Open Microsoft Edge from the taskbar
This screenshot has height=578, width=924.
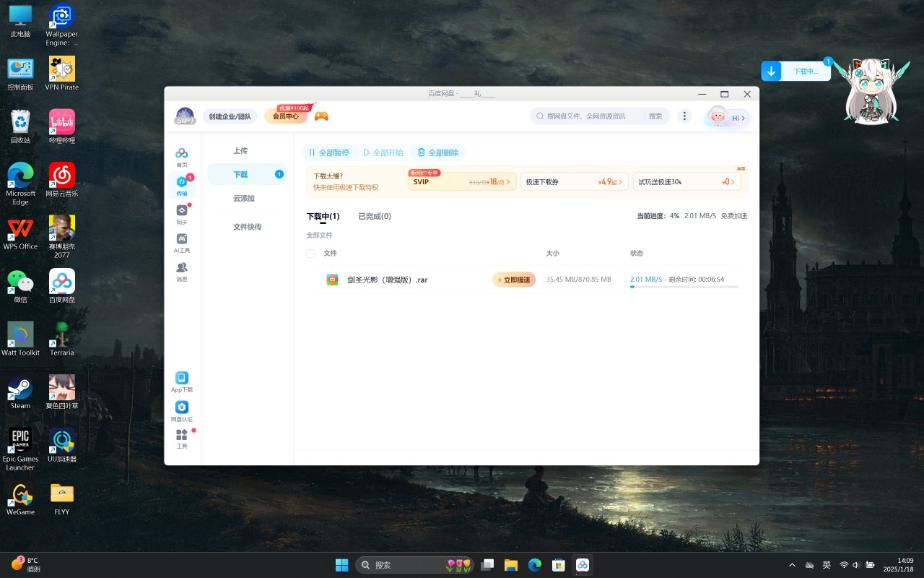[534, 565]
